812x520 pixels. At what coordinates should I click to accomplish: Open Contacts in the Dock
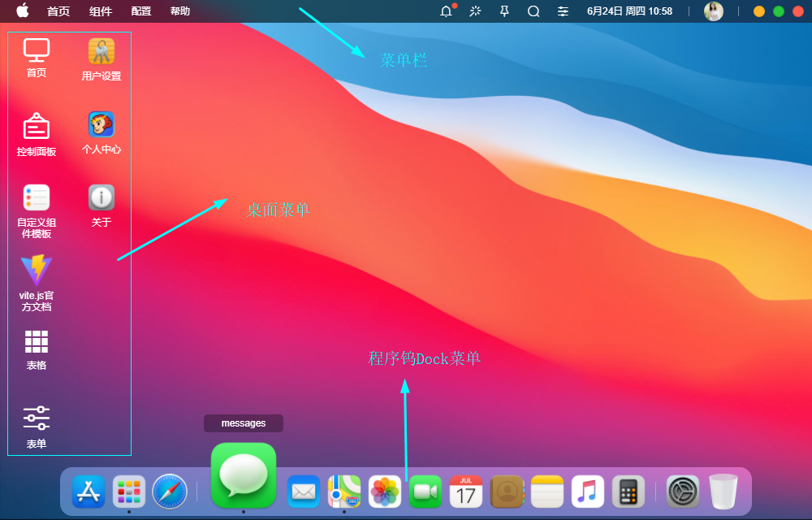[x=507, y=492]
